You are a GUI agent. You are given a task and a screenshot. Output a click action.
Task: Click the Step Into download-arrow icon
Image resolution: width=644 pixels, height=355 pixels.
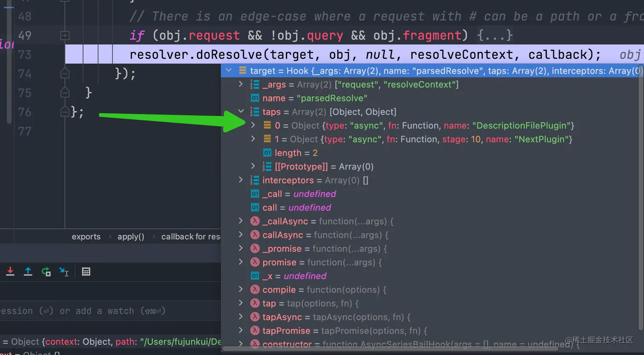(10, 271)
